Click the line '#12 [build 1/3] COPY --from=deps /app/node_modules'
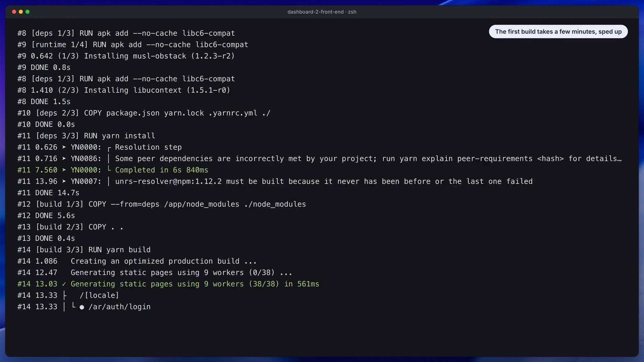This screenshot has height=362, width=644. (162, 204)
